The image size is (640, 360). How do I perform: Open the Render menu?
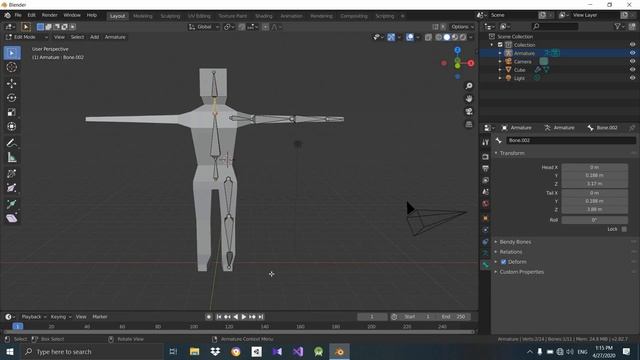(49, 15)
